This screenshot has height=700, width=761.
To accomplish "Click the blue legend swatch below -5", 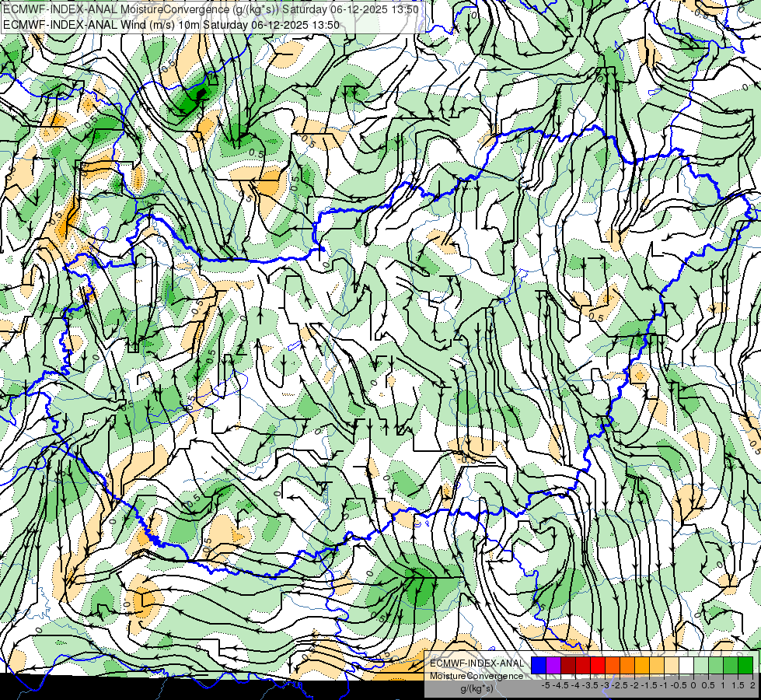I will [539, 666].
